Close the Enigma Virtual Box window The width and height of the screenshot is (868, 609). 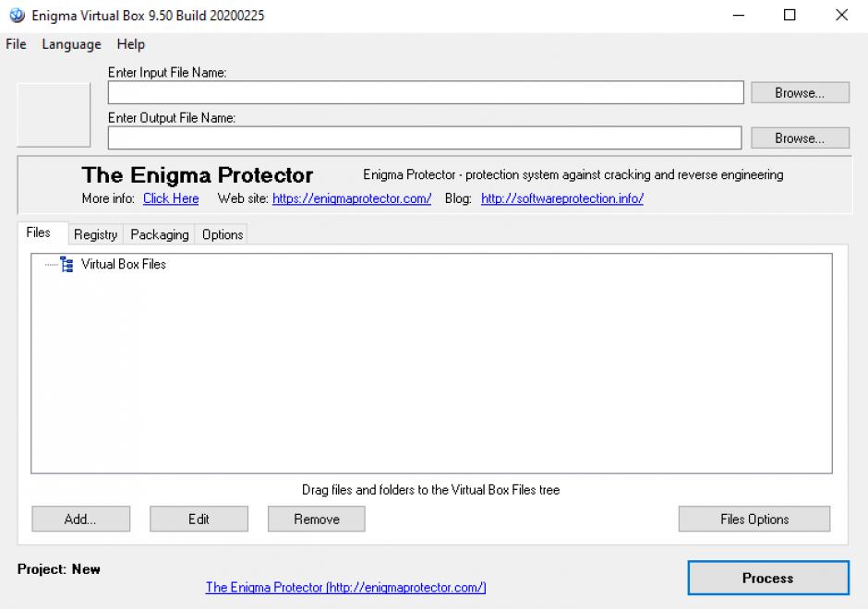point(841,16)
